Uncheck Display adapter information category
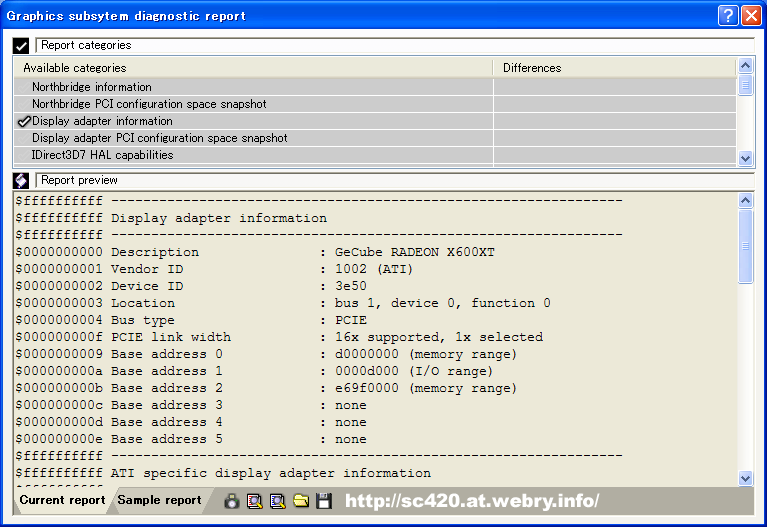The image size is (767, 527). pyautogui.click(x=24, y=121)
